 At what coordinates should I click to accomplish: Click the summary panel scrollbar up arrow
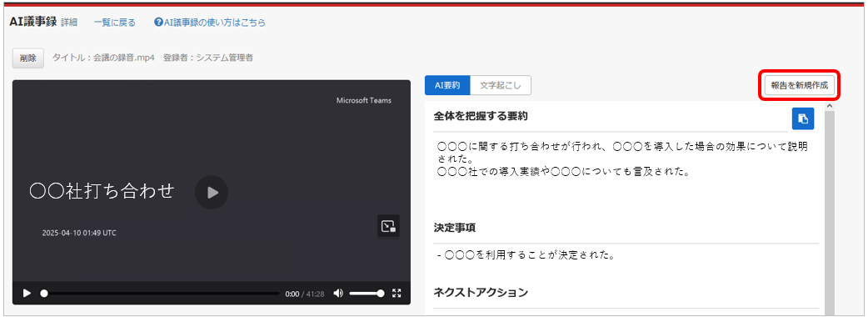829,105
